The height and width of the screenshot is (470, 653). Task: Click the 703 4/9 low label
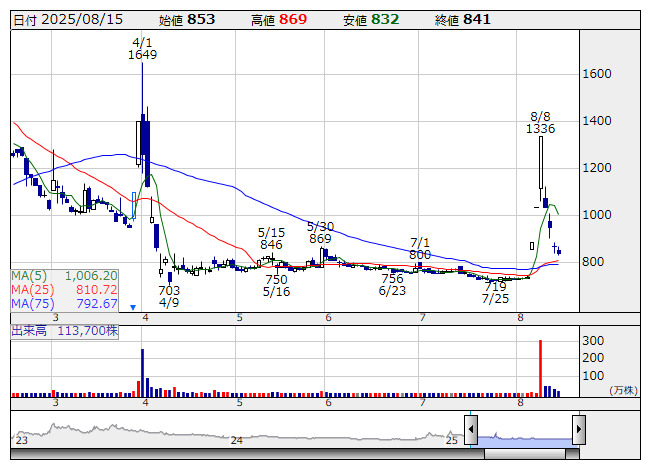pos(169,296)
